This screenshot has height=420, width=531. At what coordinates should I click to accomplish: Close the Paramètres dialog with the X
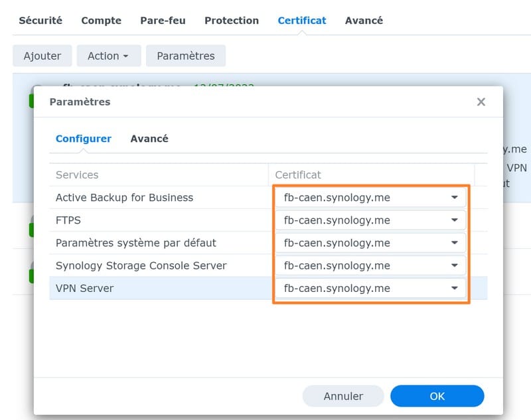pos(481,102)
